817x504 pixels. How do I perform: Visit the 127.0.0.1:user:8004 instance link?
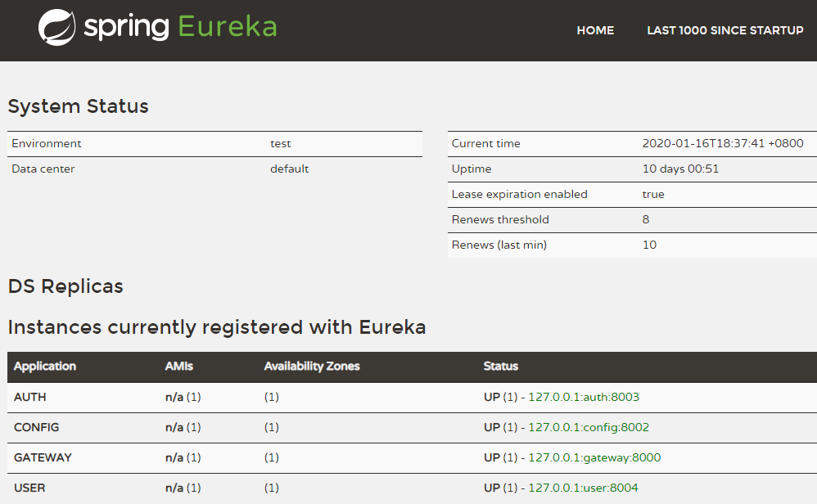pos(583,488)
